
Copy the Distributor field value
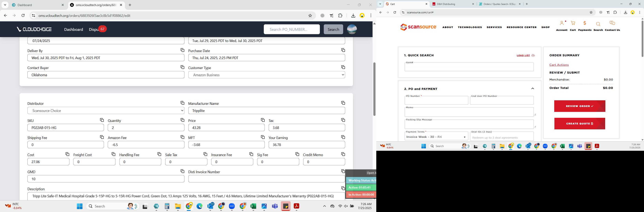point(182,103)
